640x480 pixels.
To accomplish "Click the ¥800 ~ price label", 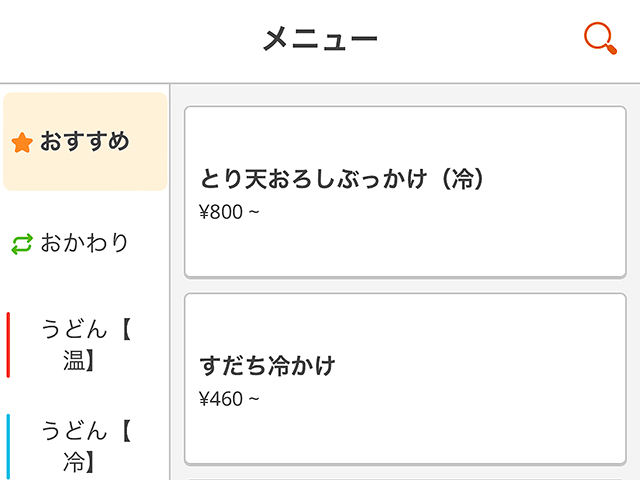I will click(229, 212).
